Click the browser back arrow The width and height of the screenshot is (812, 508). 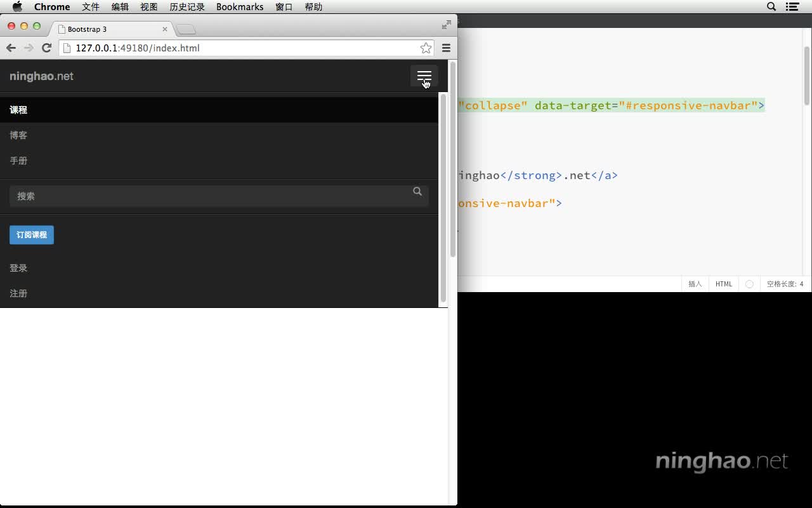[11, 48]
